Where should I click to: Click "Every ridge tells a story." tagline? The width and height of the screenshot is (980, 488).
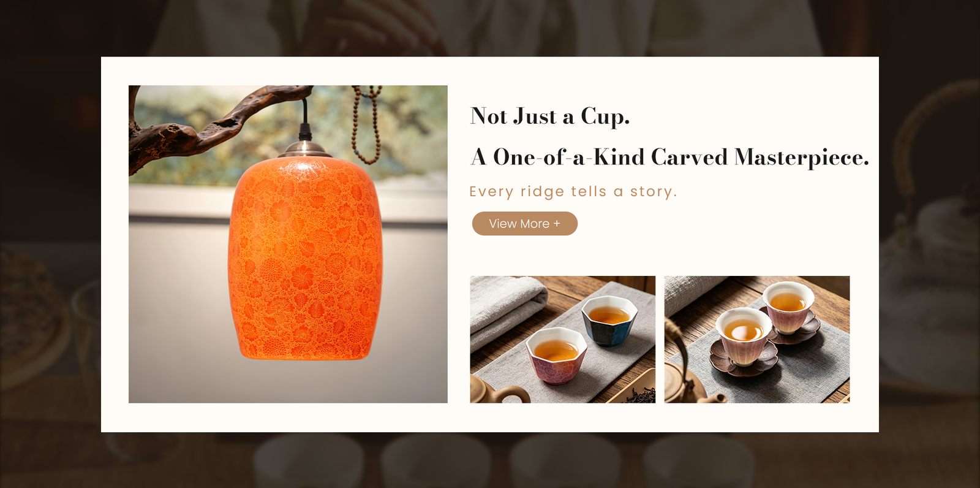tap(573, 191)
